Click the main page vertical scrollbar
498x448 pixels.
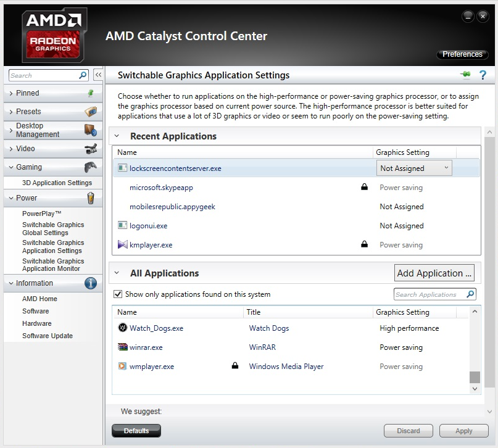(489, 263)
